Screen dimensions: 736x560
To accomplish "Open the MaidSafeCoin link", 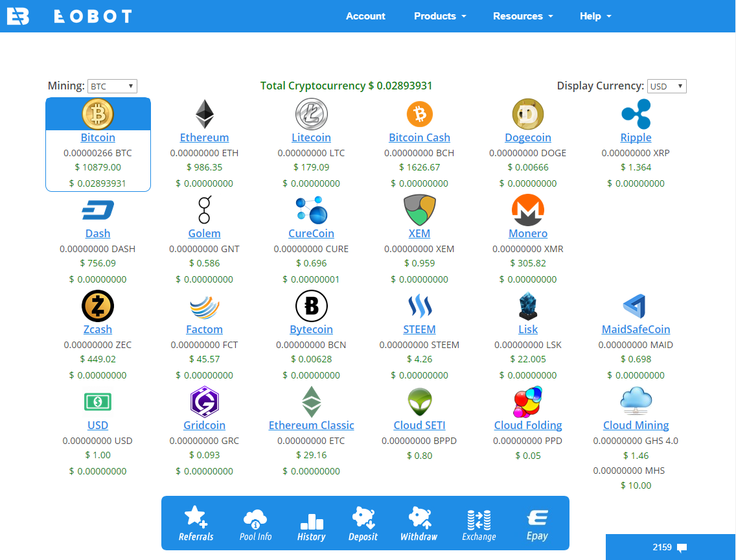I will tap(636, 329).
